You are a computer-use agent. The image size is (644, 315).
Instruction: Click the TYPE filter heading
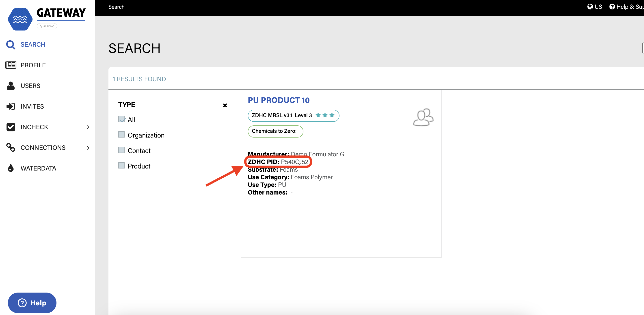point(127,105)
